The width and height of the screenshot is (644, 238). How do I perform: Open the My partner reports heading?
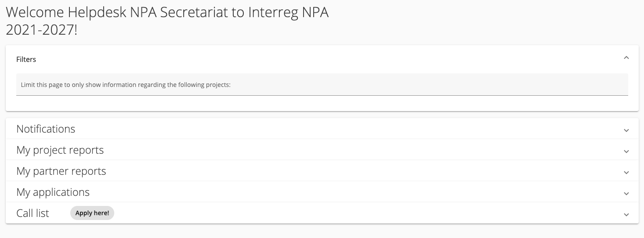pos(61,171)
